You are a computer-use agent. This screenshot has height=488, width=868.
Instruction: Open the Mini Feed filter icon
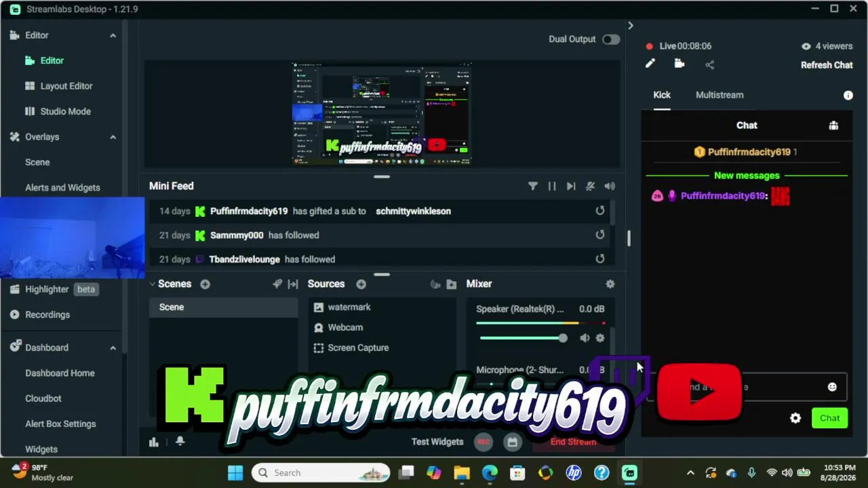pos(533,186)
